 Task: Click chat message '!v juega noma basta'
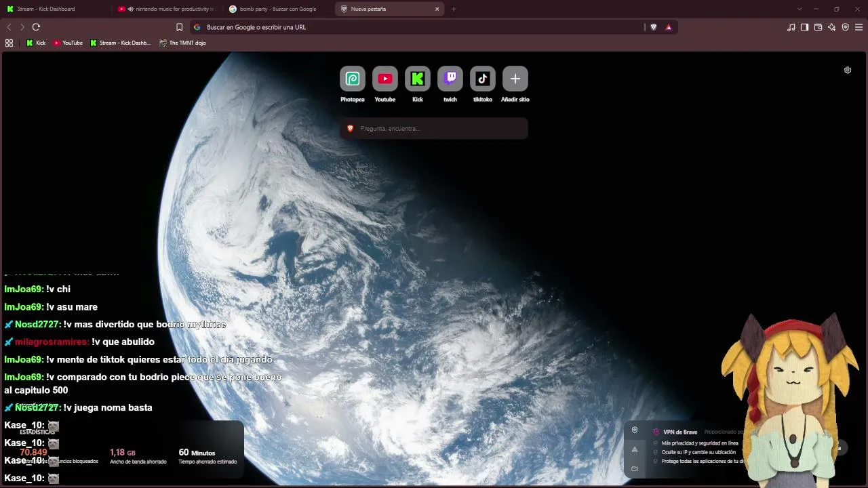(x=108, y=407)
